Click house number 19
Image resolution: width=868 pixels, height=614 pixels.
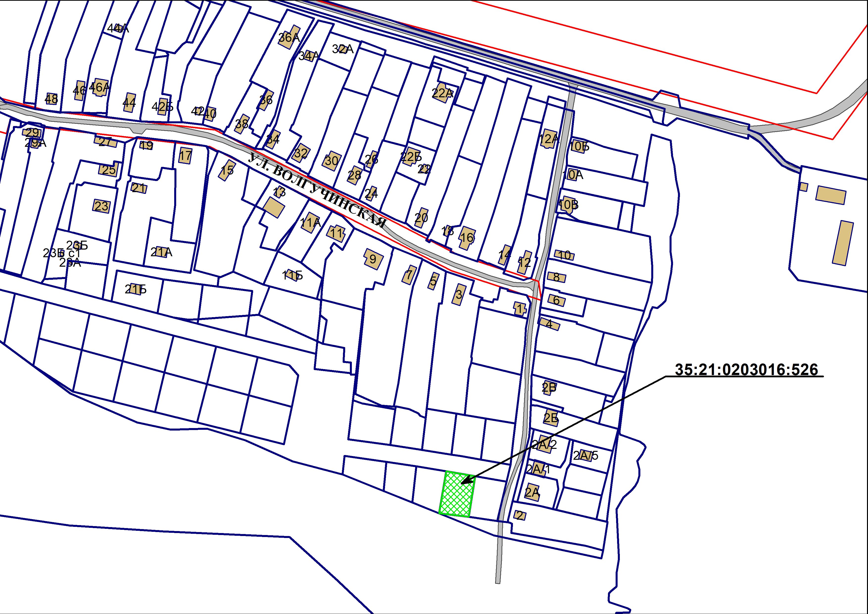[146, 145]
